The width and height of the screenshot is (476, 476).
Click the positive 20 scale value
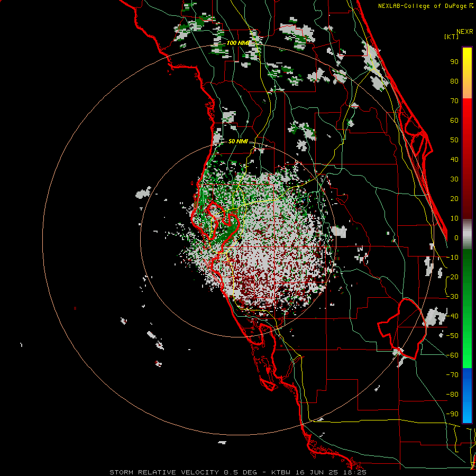(x=454, y=198)
